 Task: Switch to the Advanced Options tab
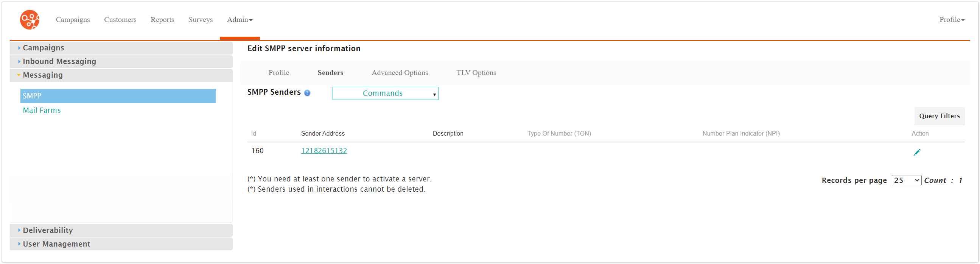pyautogui.click(x=400, y=73)
